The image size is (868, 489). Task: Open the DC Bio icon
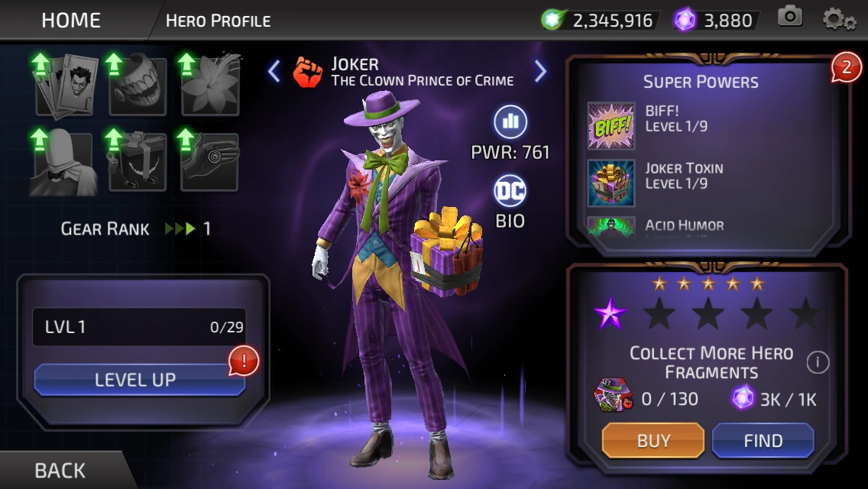510,190
